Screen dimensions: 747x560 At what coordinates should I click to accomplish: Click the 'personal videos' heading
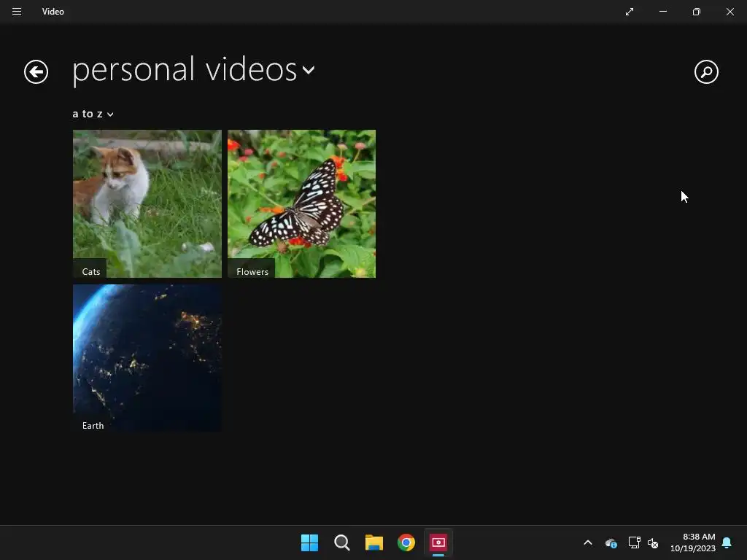click(x=185, y=71)
